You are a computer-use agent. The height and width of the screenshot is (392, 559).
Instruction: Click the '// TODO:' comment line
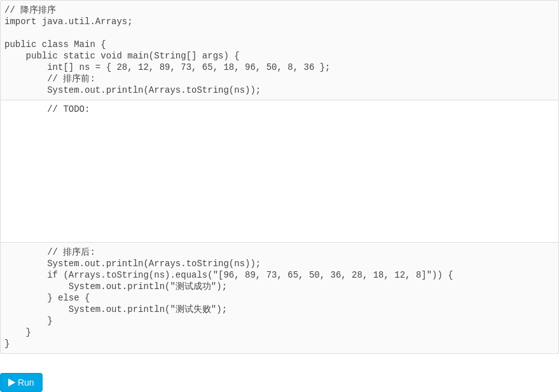(x=68, y=109)
